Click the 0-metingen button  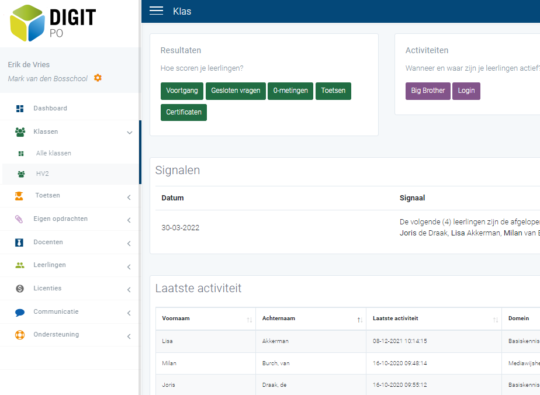290,91
